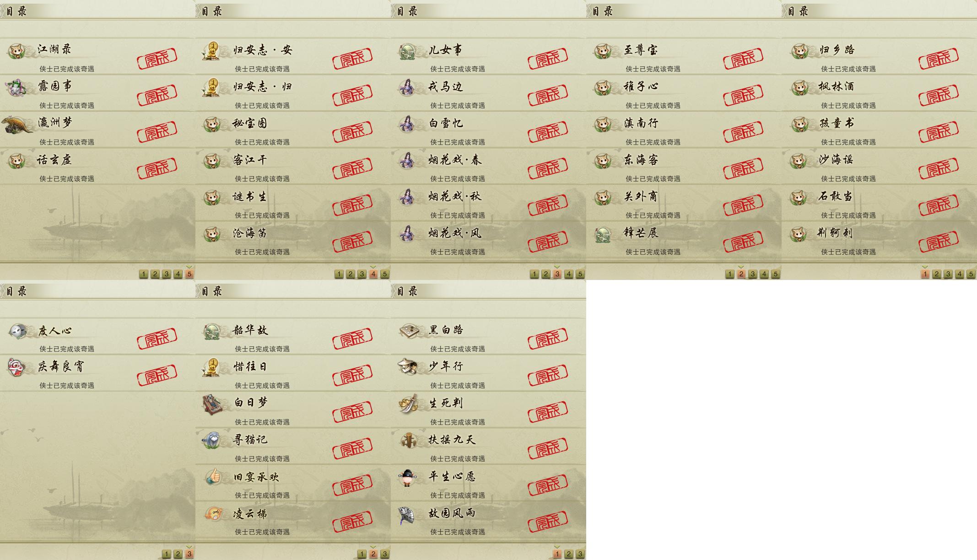Switch to page 1 in the 度人心 panel
Image resolution: width=977 pixels, height=560 pixels.
click(167, 554)
